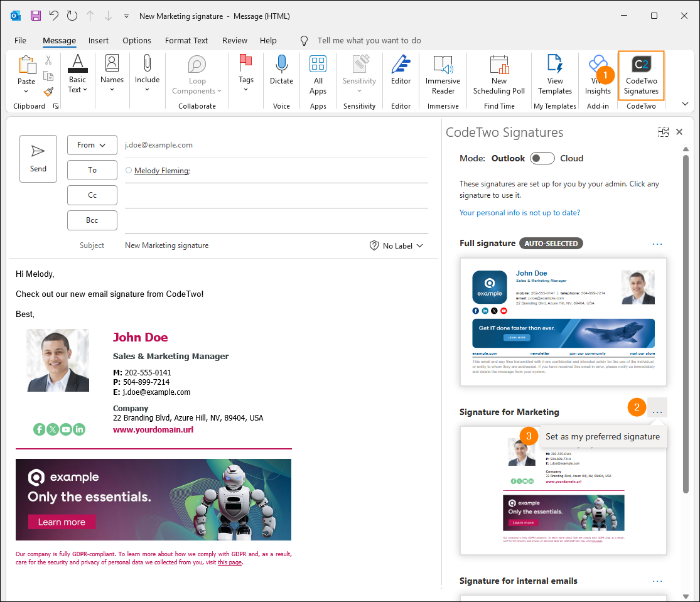The image size is (700, 602).
Task: Open the Full signature more options menu
Action: (657, 244)
